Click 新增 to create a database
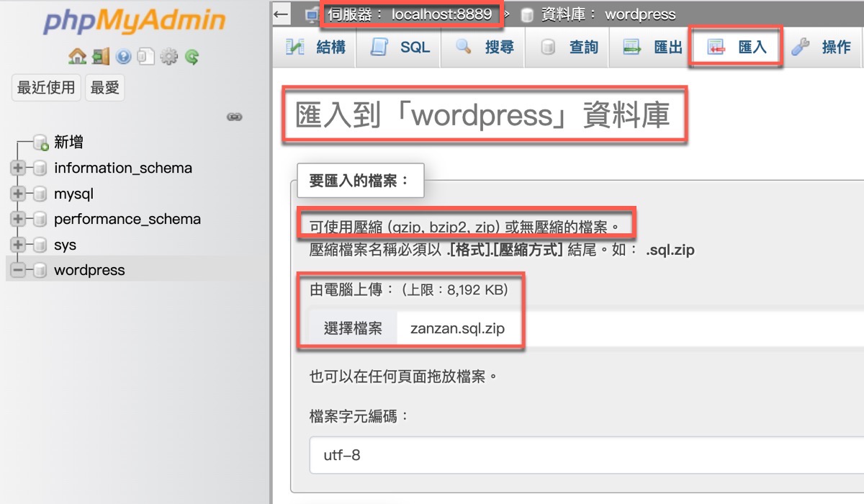The image size is (864, 504). [x=68, y=143]
